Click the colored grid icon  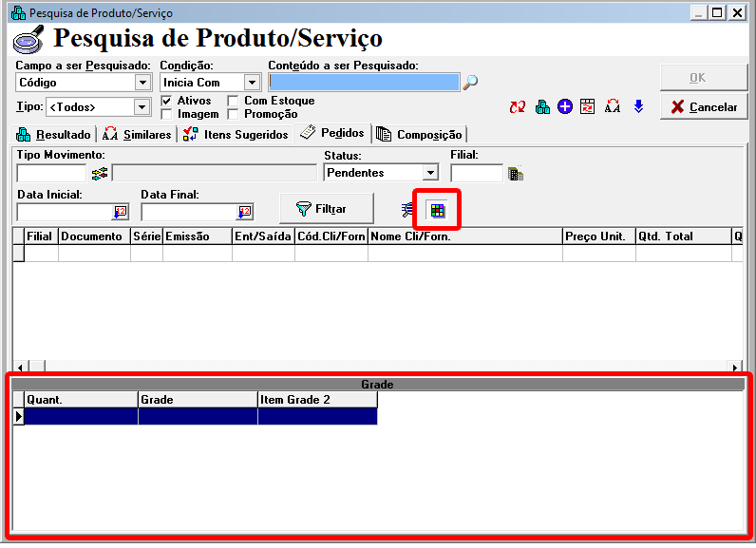click(438, 209)
